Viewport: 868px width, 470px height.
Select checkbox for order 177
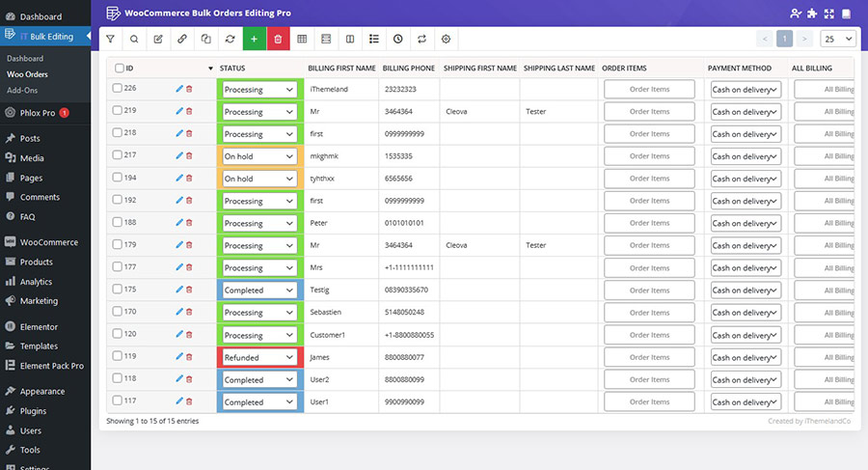coord(117,266)
